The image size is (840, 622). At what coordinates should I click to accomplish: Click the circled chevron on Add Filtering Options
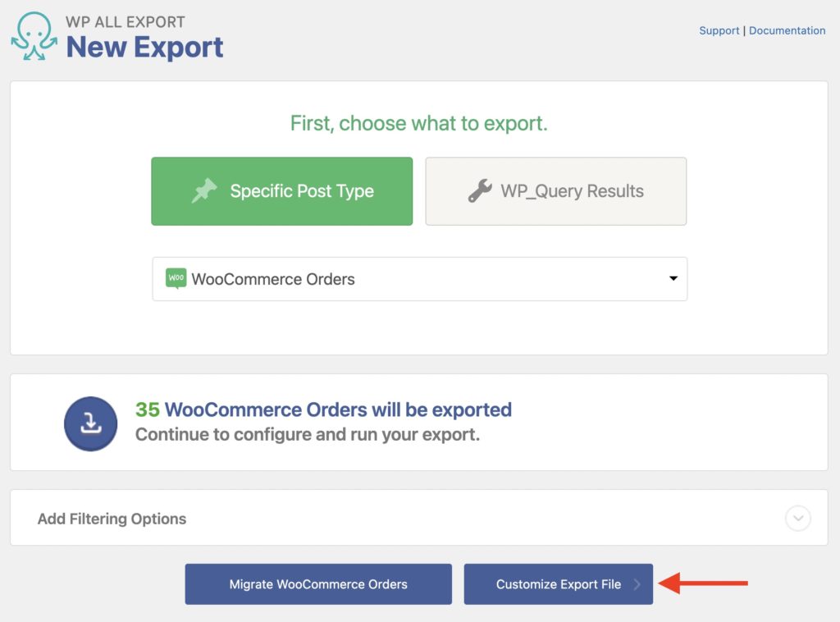tap(797, 519)
